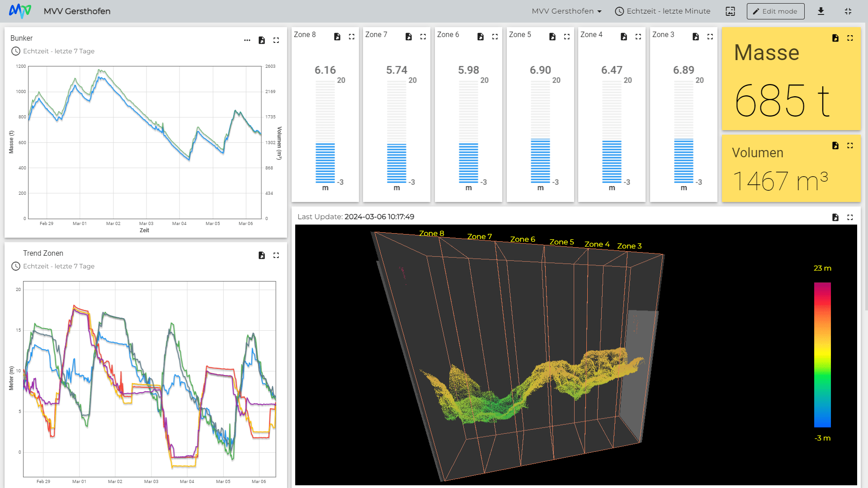Open the MVV Gersthofen dashboard dropdown
Image resolution: width=868 pixels, height=488 pixels.
(x=566, y=11)
